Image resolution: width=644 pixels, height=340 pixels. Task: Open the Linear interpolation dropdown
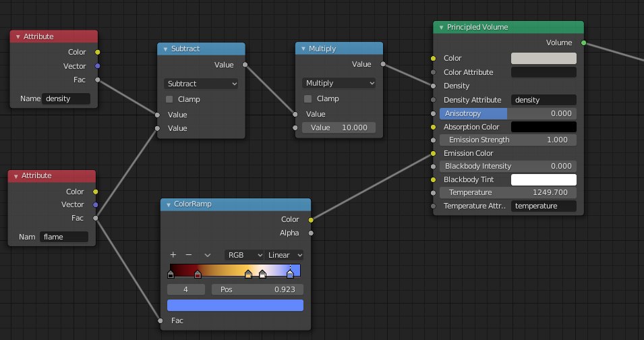coord(285,255)
